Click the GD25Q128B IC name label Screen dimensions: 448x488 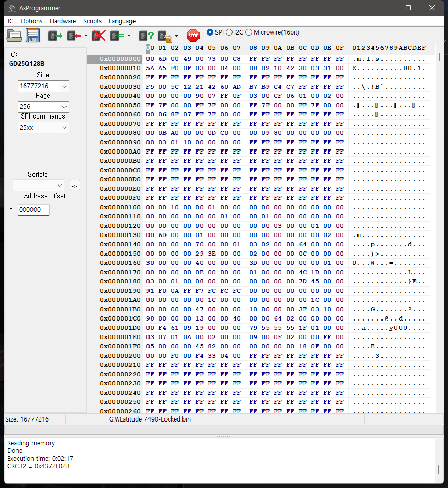27,64
